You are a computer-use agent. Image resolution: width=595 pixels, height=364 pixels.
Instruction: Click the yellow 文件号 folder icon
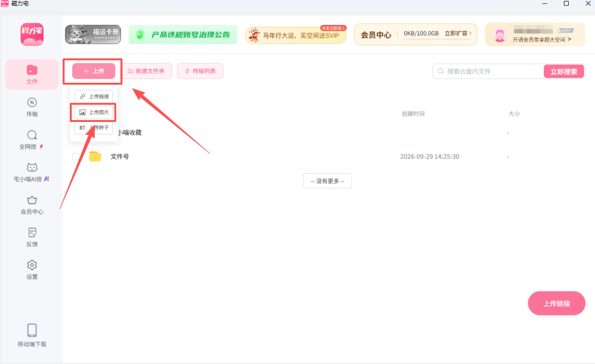[95, 157]
